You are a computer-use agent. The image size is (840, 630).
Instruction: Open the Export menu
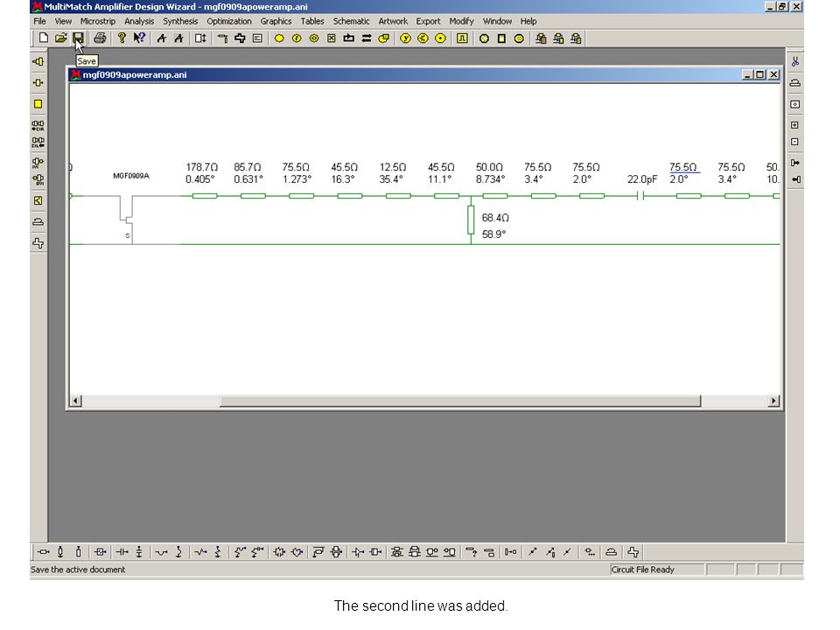429,21
